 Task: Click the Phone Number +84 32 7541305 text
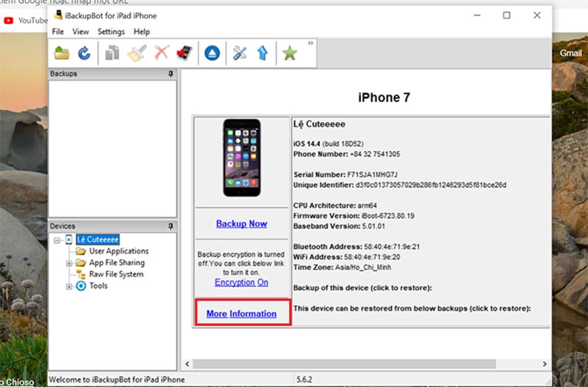347,154
